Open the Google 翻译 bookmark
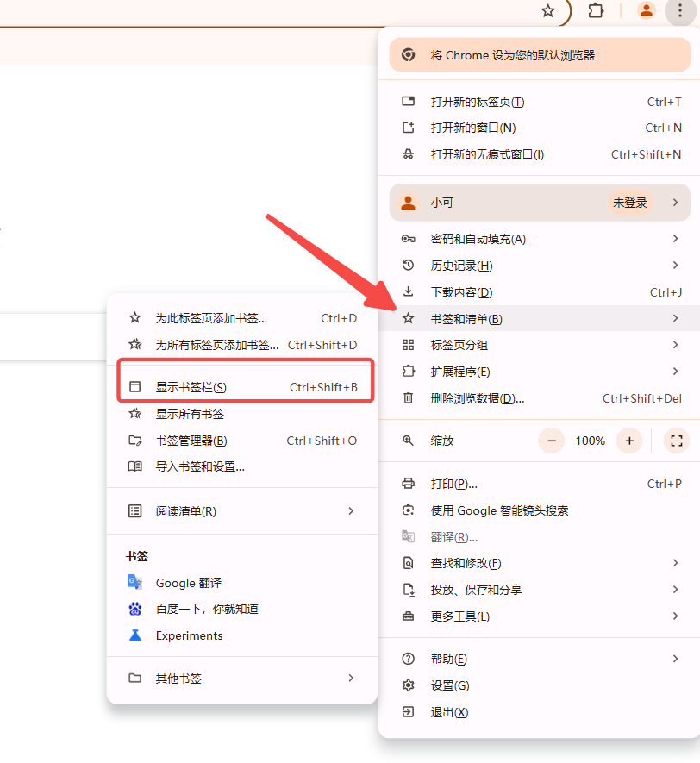700x763 pixels. pos(242,583)
